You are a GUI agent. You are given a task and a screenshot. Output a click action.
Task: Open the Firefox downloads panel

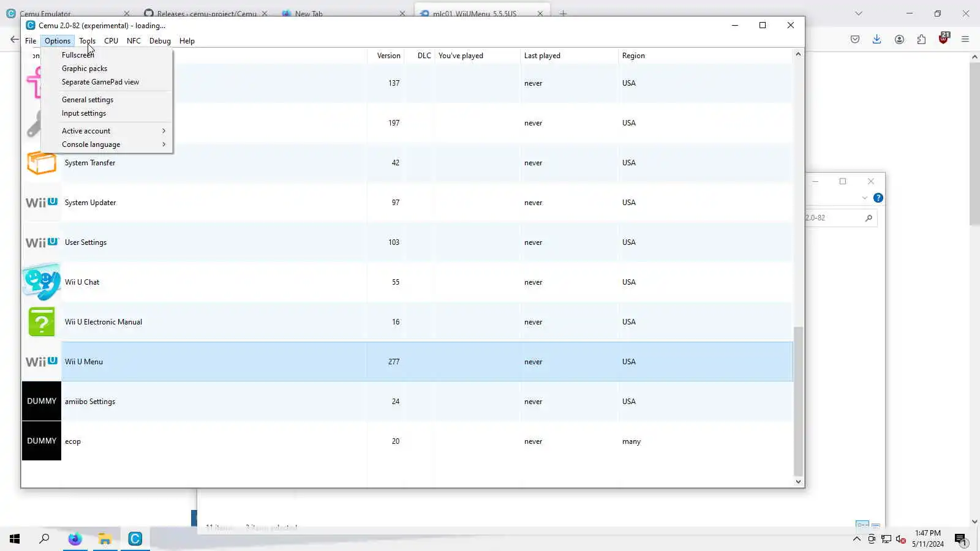pyautogui.click(x=877, y=39)
